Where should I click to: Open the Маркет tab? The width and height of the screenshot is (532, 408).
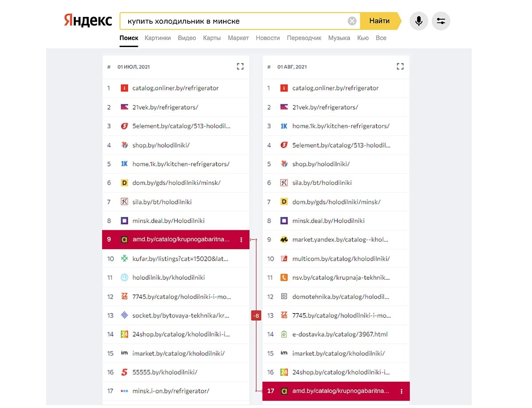pos(238,38)
